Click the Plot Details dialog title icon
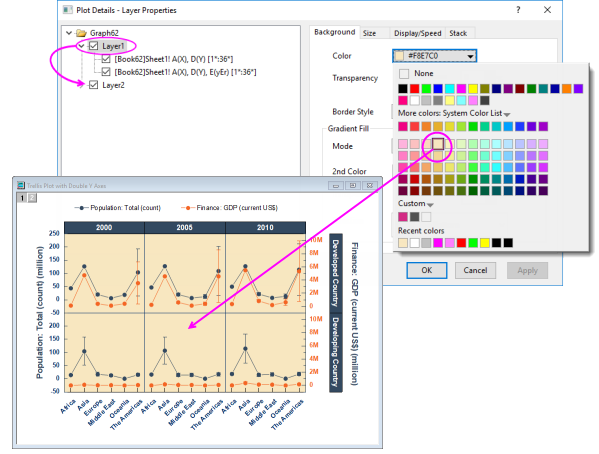 (68, 10)
